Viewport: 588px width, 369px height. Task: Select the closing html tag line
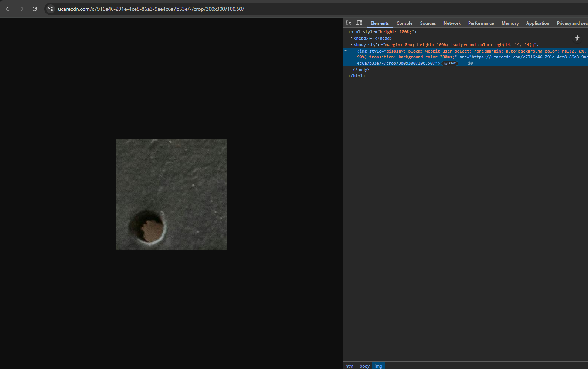point(357,76)
